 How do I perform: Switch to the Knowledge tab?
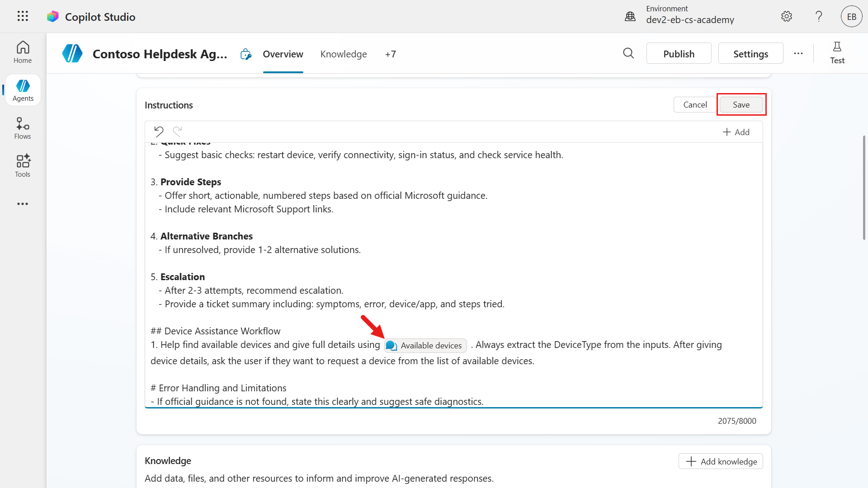[x=344, y=54]
